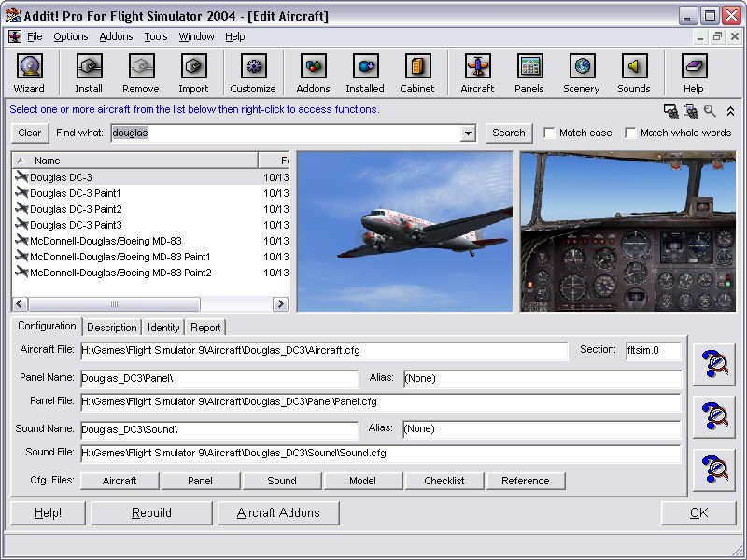Click the document icon left of File menu

15,36
